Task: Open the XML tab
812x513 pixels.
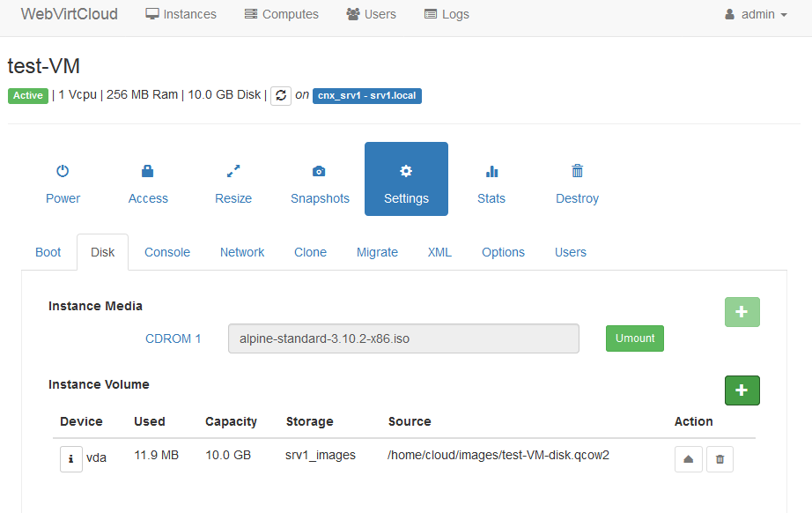Action: tap(439, 252)
